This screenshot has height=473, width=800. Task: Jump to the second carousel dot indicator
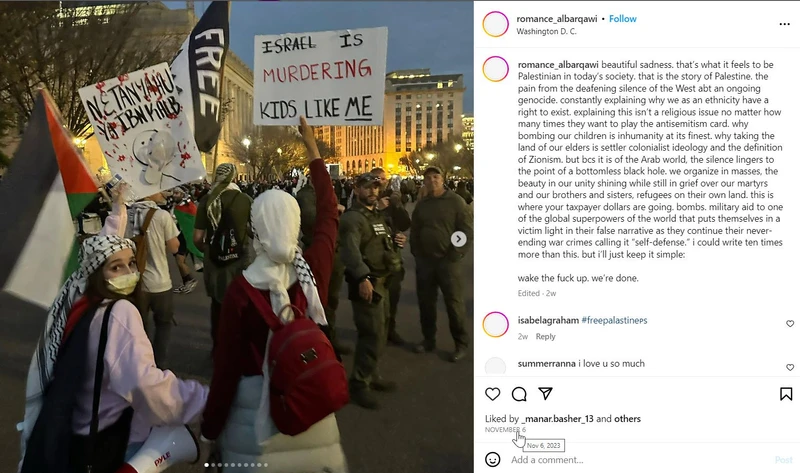tap(213, 465)
